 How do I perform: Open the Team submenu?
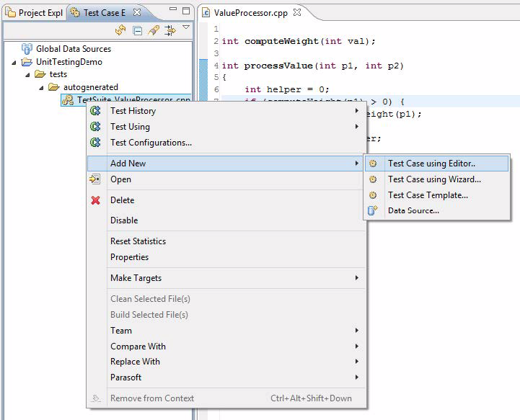tap(226, 331)
